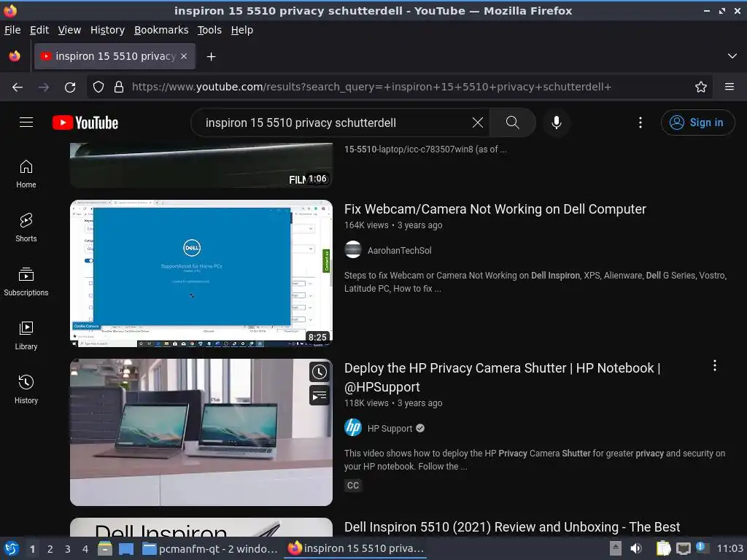
Task: List all tabs dropdown arrow
Action: [x=732, y=56]
